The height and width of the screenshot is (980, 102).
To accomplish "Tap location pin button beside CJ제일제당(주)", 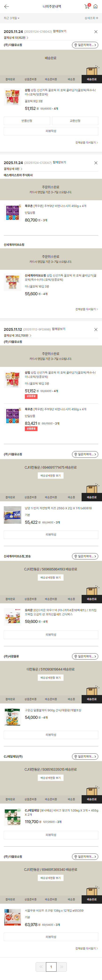I will [x=85, y=756].
